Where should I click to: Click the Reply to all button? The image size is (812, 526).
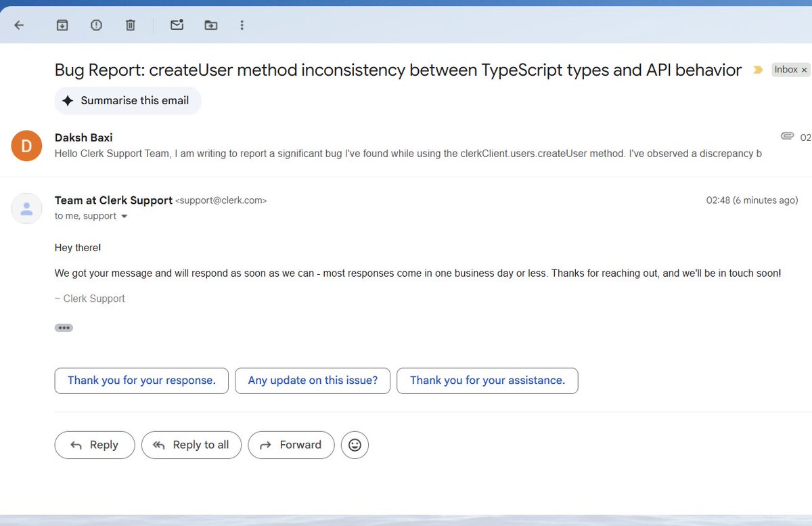point(191,445)
